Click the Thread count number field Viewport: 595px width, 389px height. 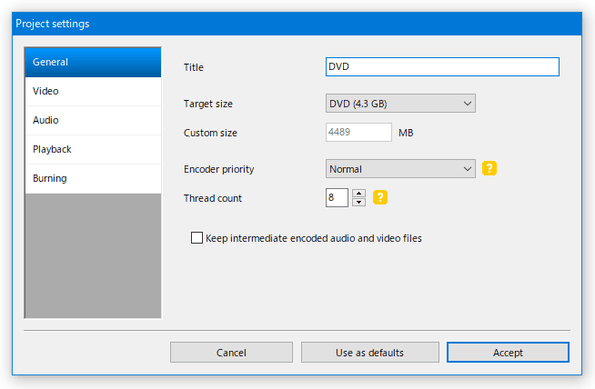click(337, 197)
